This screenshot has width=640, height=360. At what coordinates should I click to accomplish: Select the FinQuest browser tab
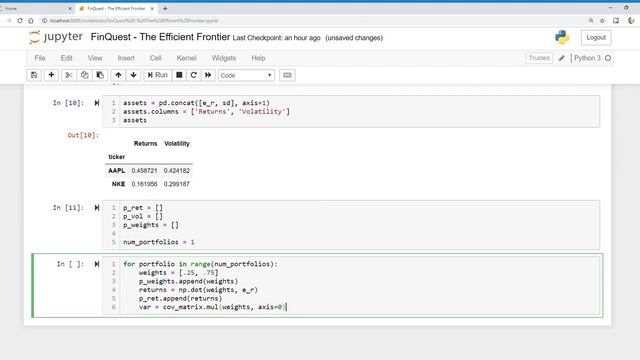(116, 8)
